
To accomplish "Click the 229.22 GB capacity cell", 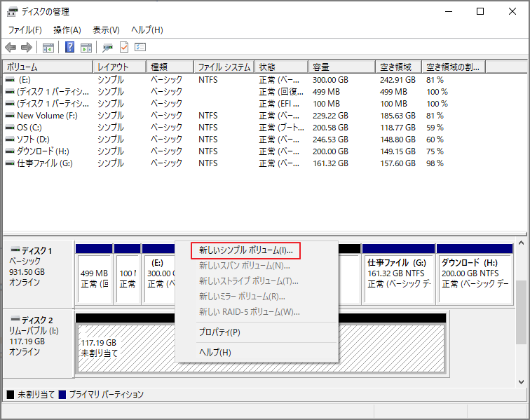I will [331, 116].
